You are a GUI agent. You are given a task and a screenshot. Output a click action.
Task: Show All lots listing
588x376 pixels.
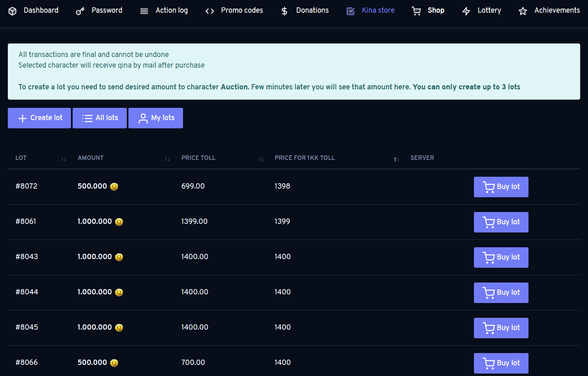click(x=100, y=118)
